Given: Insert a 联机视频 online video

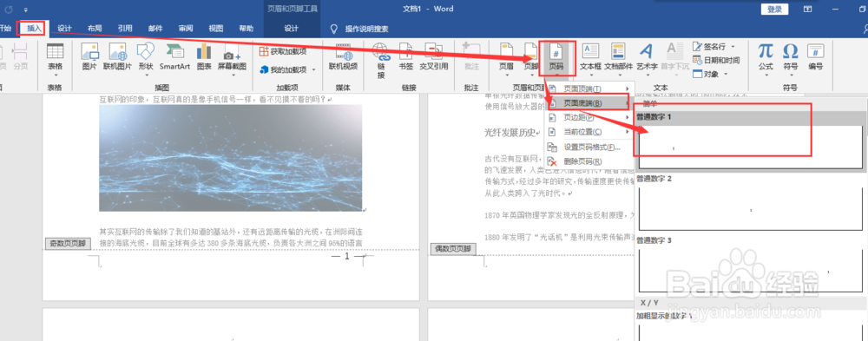Looking at the screenshot, I should (343, 56).
